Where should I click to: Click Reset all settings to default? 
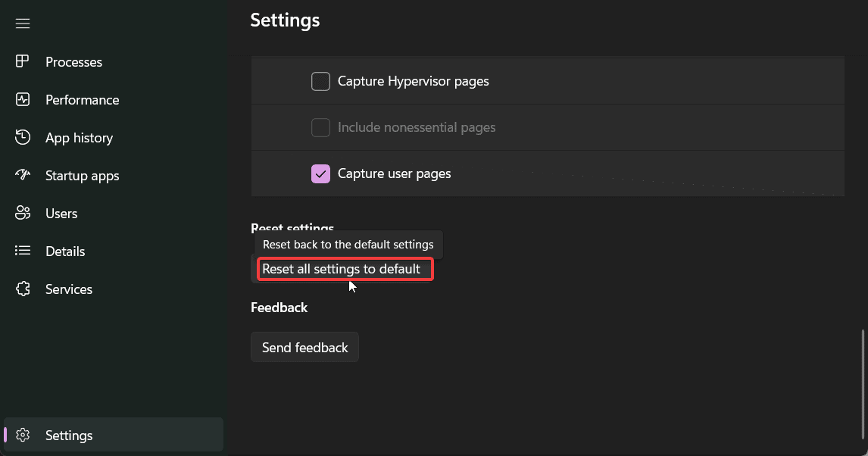tap(342, 269)
